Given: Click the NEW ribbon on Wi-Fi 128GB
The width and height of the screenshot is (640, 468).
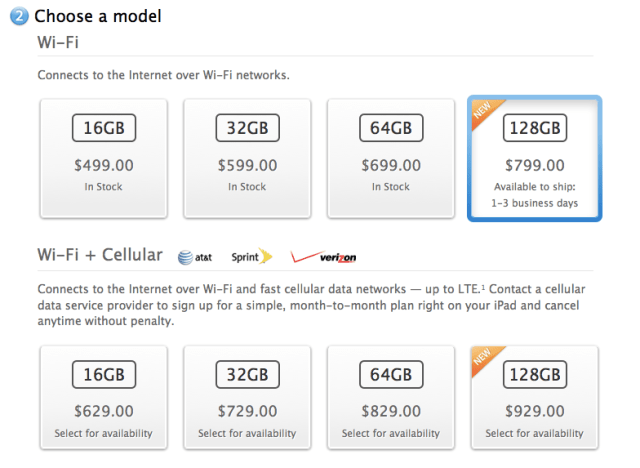Looking at the screenshot, I should pyautogui.click(x=484, y=112).
